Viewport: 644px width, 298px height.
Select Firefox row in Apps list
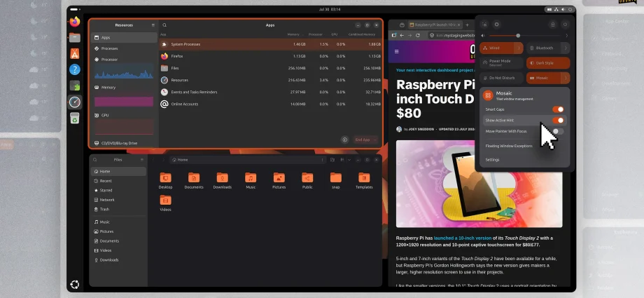point(270,56)
